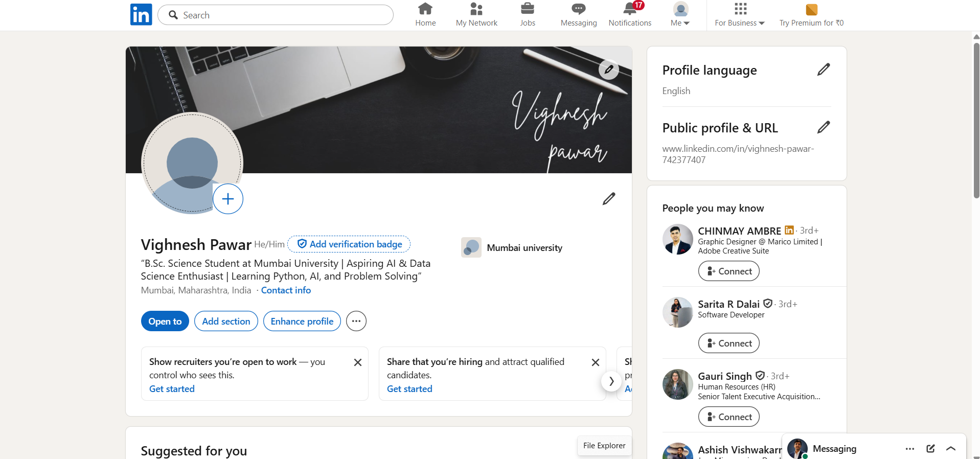Click the Search input field
Image resolution: width=980 pixels, height=459 pixels.
[x=276, y=15]
